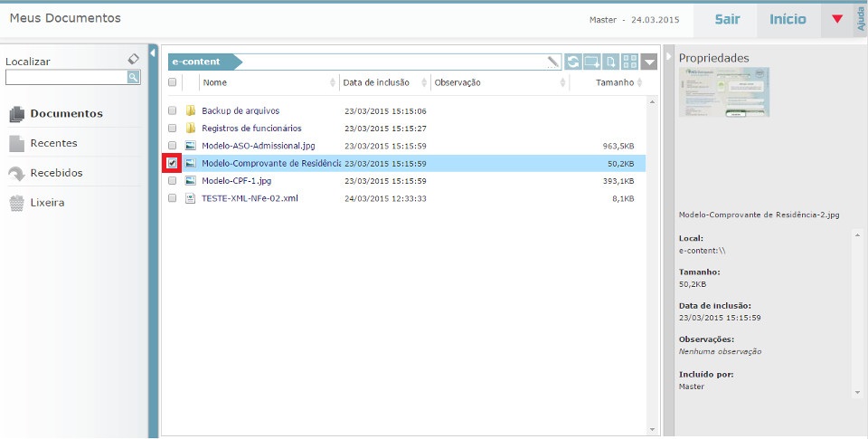Open the Recentes section in the sidebar
This screenshot has height=439, width=868.
(x=53, y=143)
